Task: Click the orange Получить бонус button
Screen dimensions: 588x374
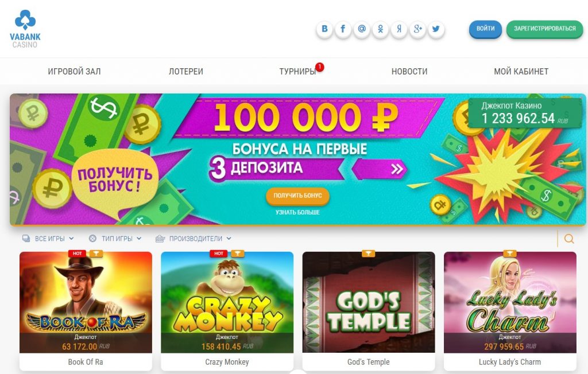Action: pyautogui.click(x=298, y=196)
